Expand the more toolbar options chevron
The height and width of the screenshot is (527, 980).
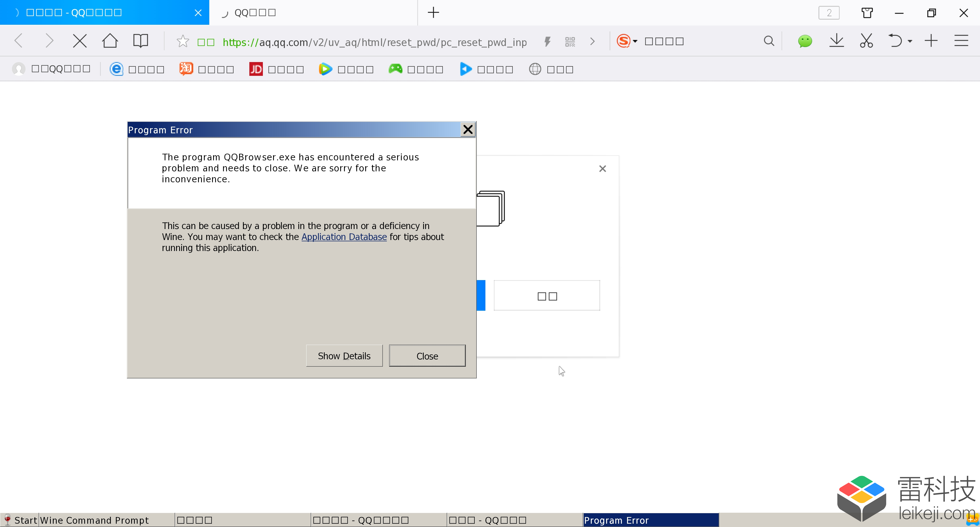click(592, 41)
